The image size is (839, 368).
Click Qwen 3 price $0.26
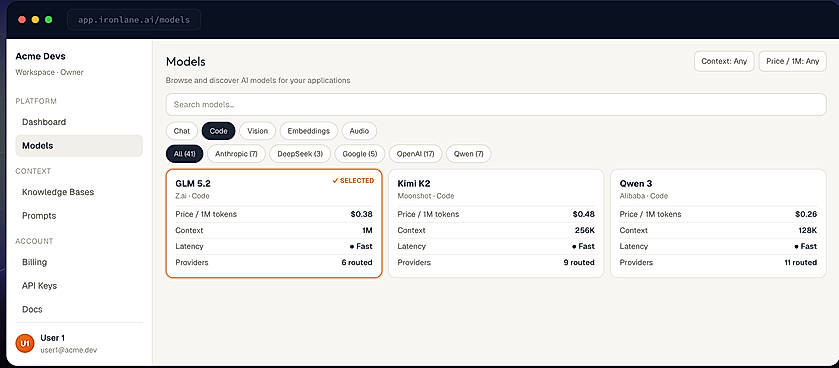click(x=806, y=214)
